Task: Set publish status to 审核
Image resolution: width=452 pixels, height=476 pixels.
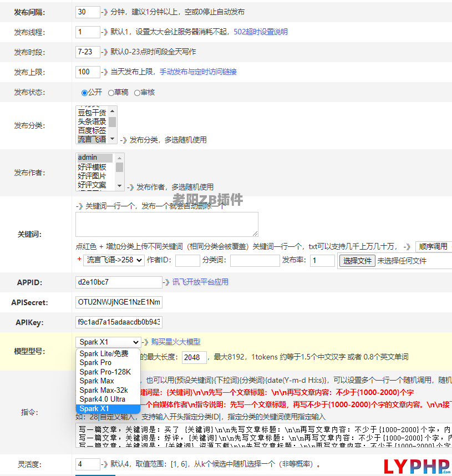Action: pyautogui.click(x=137, y=93)
